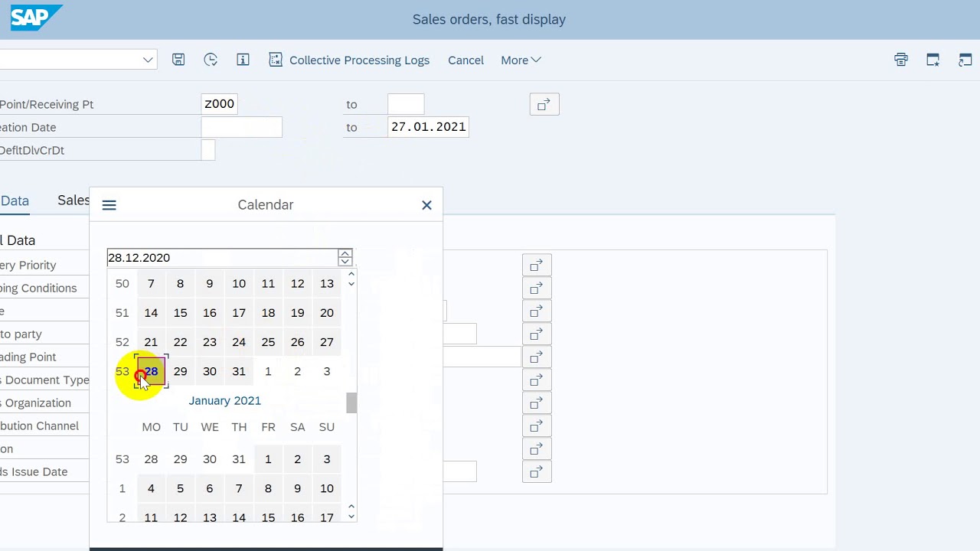
Task: Click the Information icon in toolbar
Action: click(243, 60)
